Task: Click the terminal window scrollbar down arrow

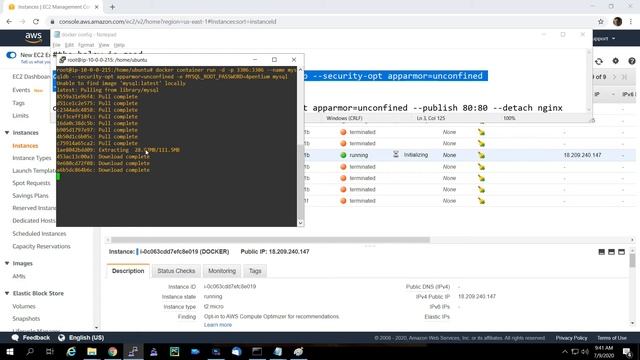Action: [301, 223]
